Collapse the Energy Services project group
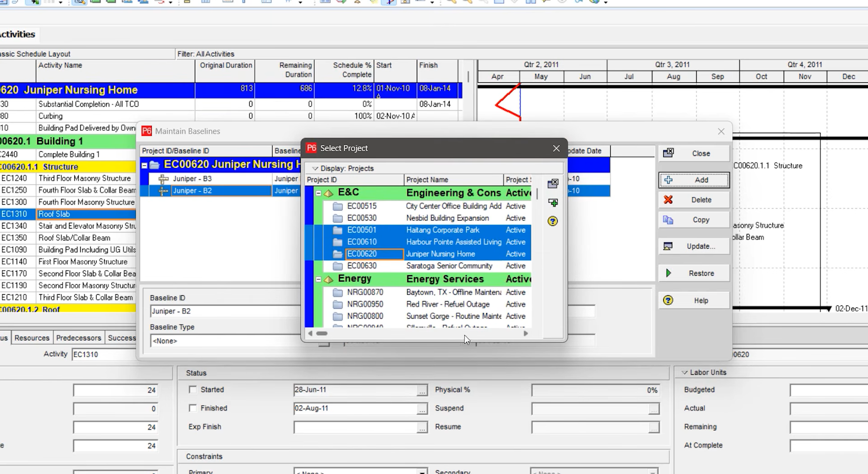 (318, 279)
